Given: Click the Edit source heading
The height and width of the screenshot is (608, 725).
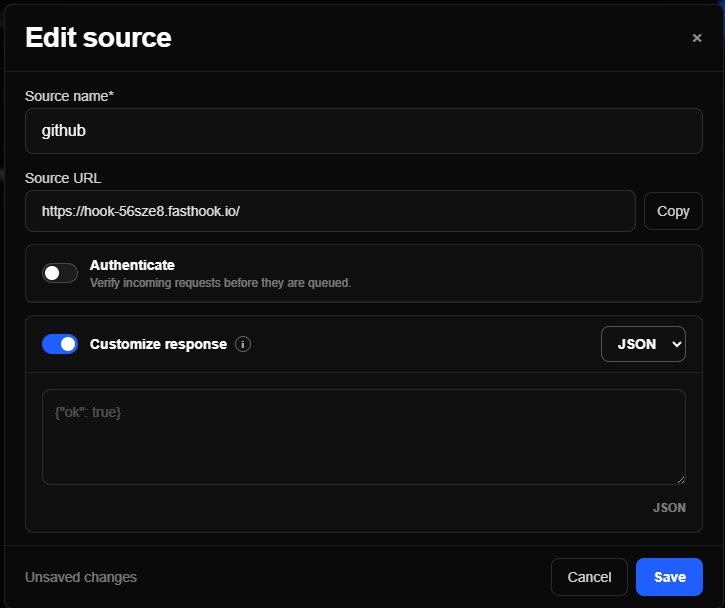Looking at the screenshot, I should pyautogui.click(x=98, y=37).
